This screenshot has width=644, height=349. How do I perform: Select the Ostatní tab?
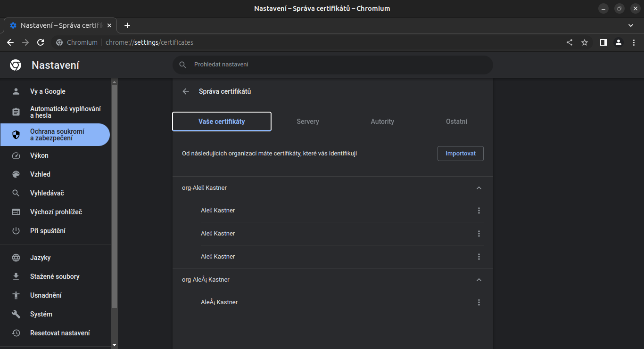coord(456,122)
